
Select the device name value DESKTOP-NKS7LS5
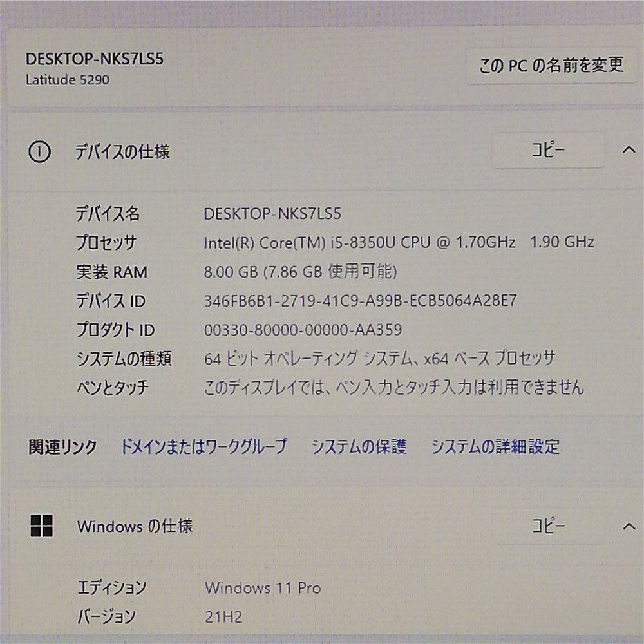[272, 214]
